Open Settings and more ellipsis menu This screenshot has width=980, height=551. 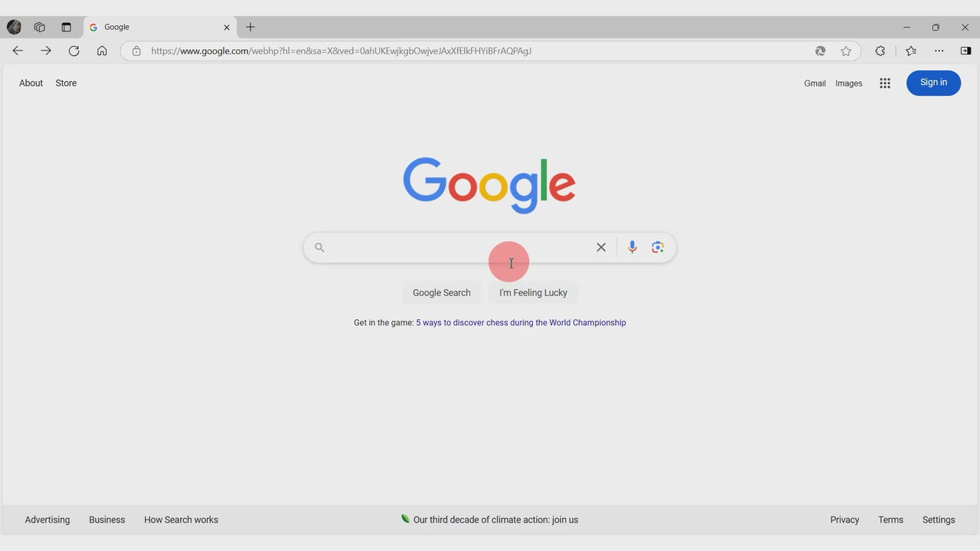coord(939,51)
